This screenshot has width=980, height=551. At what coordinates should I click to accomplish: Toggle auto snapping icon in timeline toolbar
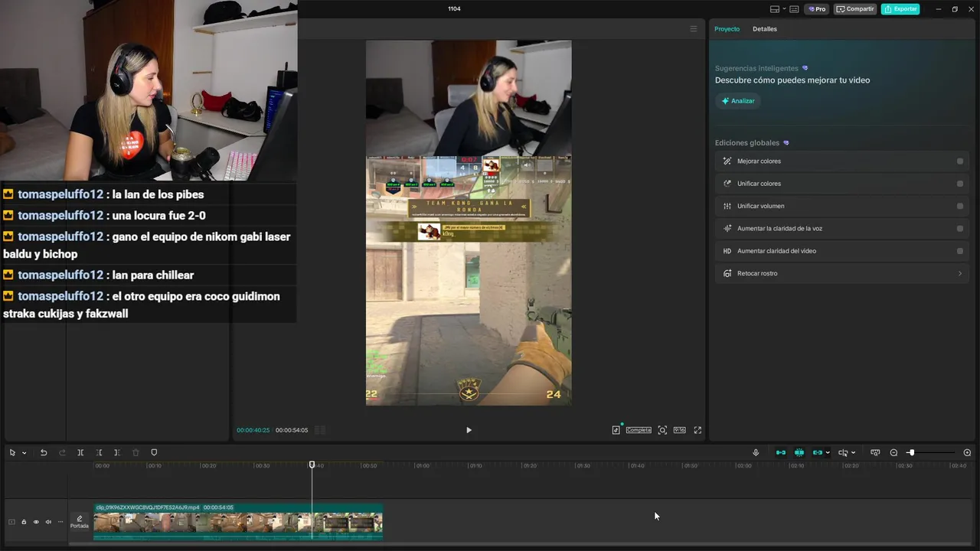[x=799, y=452]
